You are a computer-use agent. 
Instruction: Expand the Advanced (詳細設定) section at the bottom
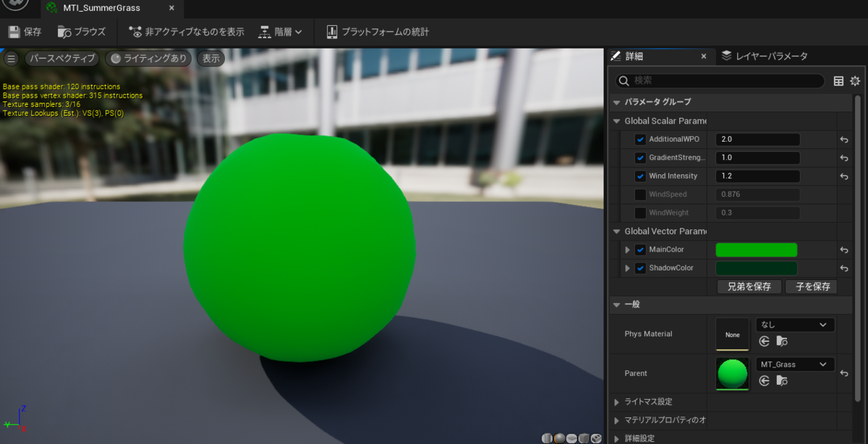[x=617, y=438]
